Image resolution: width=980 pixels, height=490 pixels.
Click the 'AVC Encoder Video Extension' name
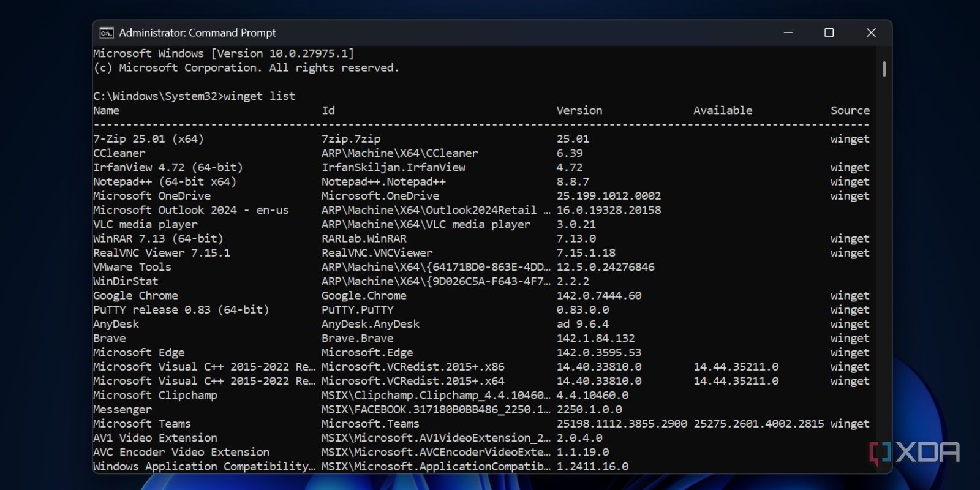[181, 452]
